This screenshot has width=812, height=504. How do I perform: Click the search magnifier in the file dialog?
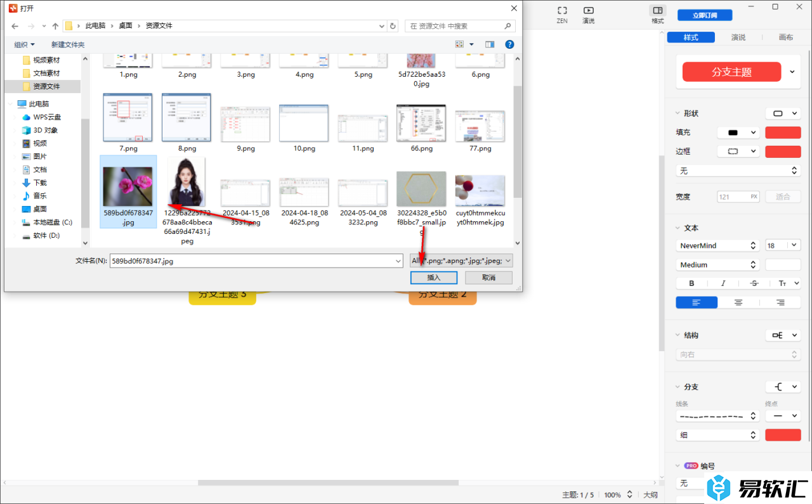click(x=507, y=26)
